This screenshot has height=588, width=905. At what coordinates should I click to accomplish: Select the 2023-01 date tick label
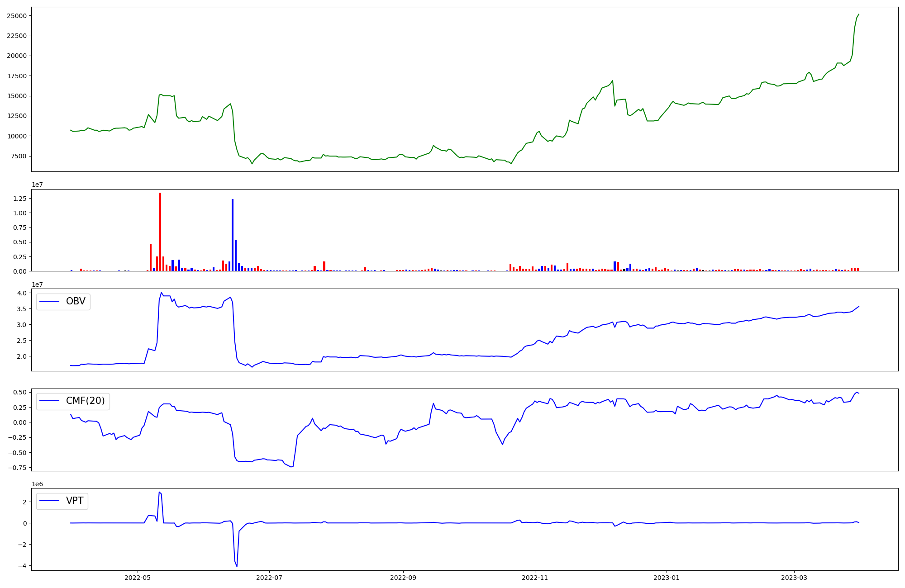click(667, 578)
